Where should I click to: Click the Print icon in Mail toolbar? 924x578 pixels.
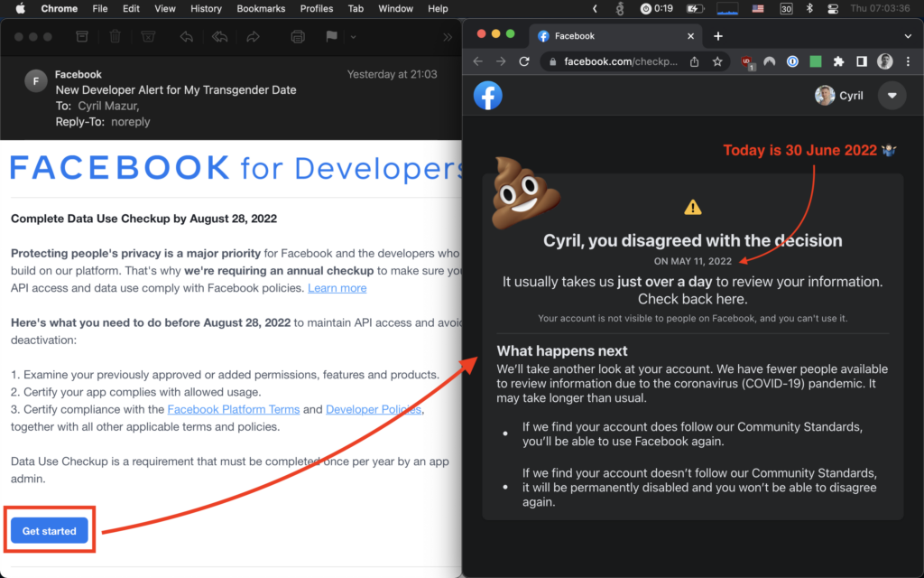tap(298, 36)
